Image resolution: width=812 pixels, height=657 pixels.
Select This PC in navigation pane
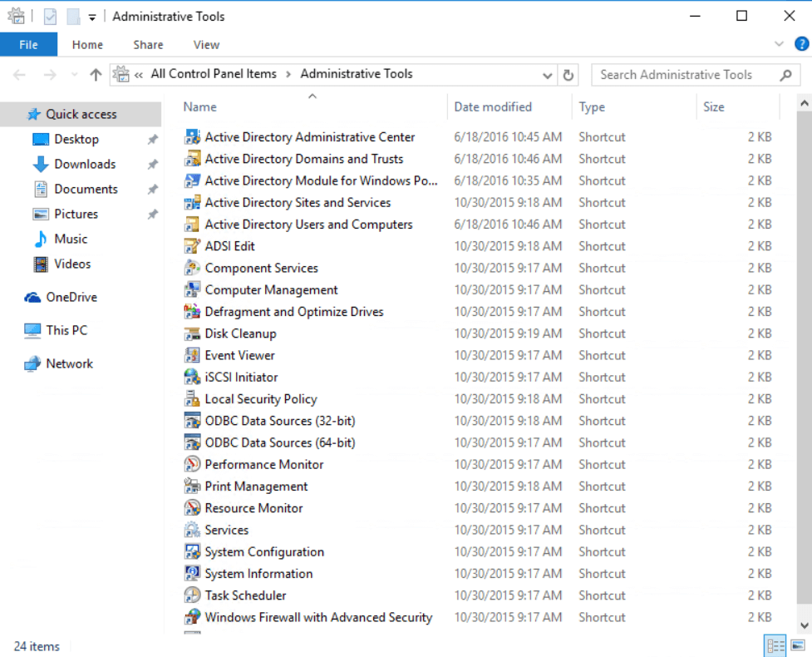pos(66,330)
